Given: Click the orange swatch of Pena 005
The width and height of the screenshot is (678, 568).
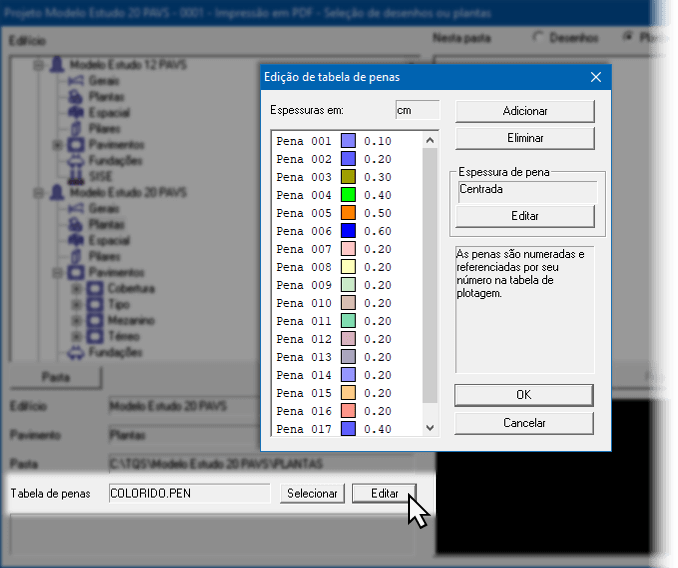Looking at the screenshot, I should (348, 213).
